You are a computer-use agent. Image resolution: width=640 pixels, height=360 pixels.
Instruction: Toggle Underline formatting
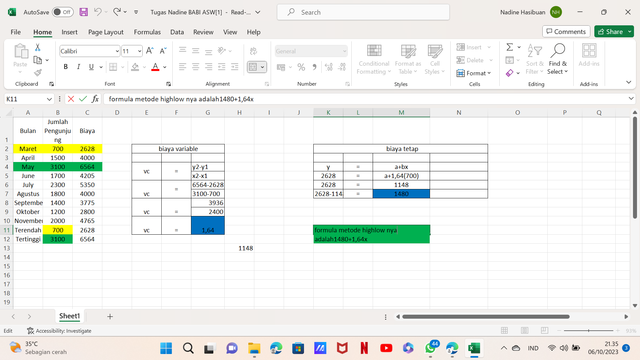(x=91, y=67)
